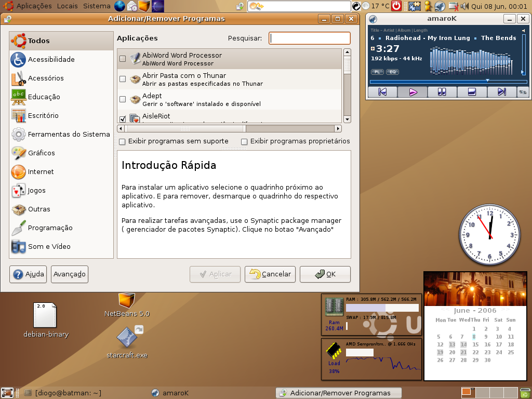Click the yellow messenger buddy tray icon
Image resolution: width=532 pixels, height=399 pixels.
[428, 6]
